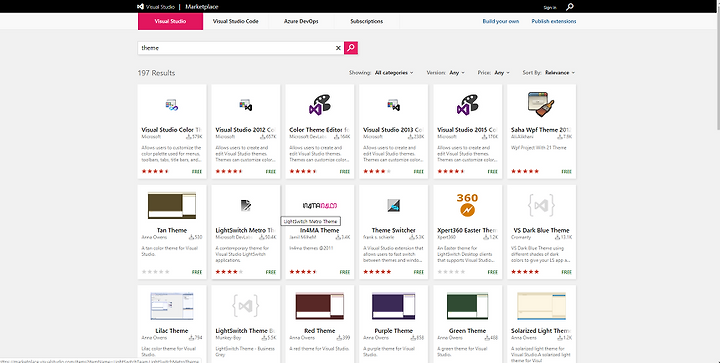Click Saha Wpf Theme brush icon

(x=541, y=104)
